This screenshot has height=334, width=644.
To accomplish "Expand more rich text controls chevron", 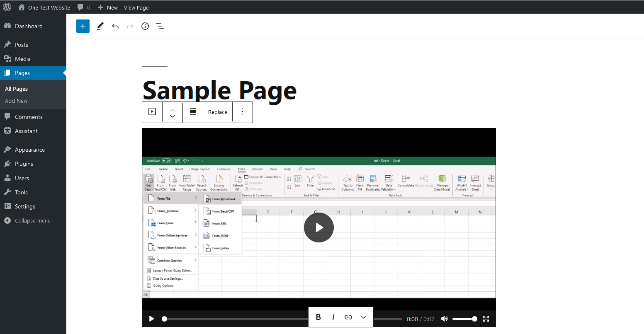I will [364, 317].
